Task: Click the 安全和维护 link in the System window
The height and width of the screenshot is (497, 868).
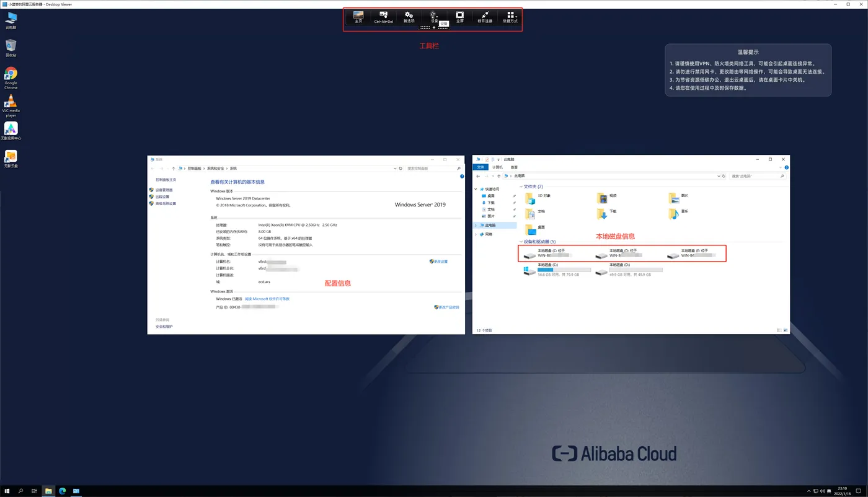Action: [164, 327]
